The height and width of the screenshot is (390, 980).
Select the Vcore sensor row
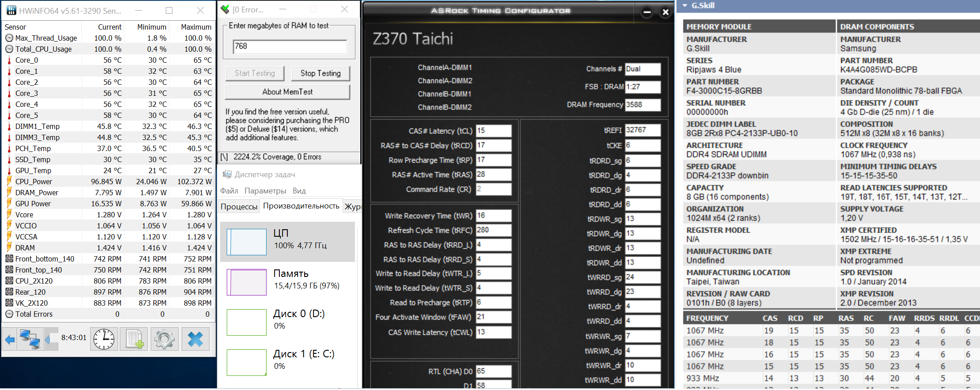point(108,215)
